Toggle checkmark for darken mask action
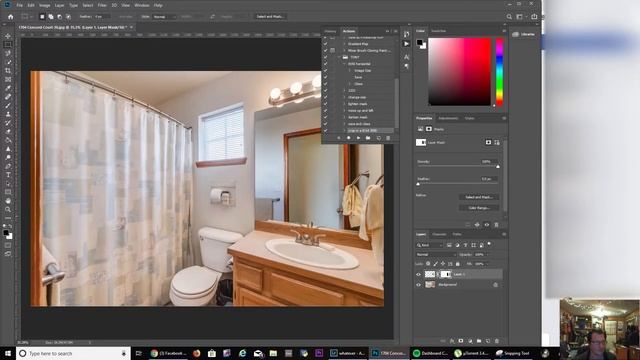640x360 pixels. (325, 117)
